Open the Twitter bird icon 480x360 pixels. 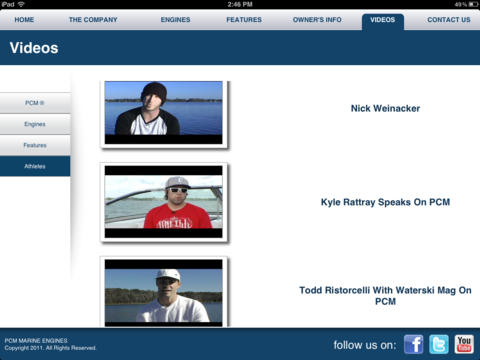tap(439, 344)
